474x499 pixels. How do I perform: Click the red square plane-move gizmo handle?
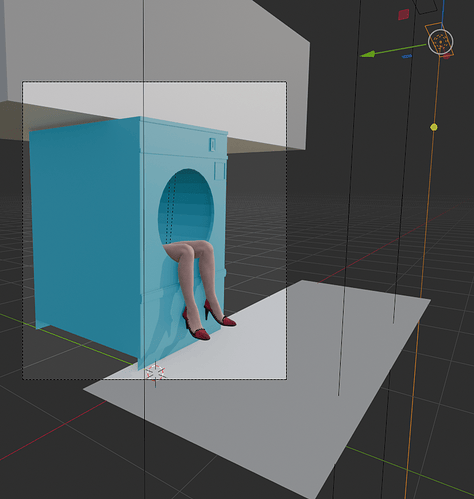click(x=404, y=14)
